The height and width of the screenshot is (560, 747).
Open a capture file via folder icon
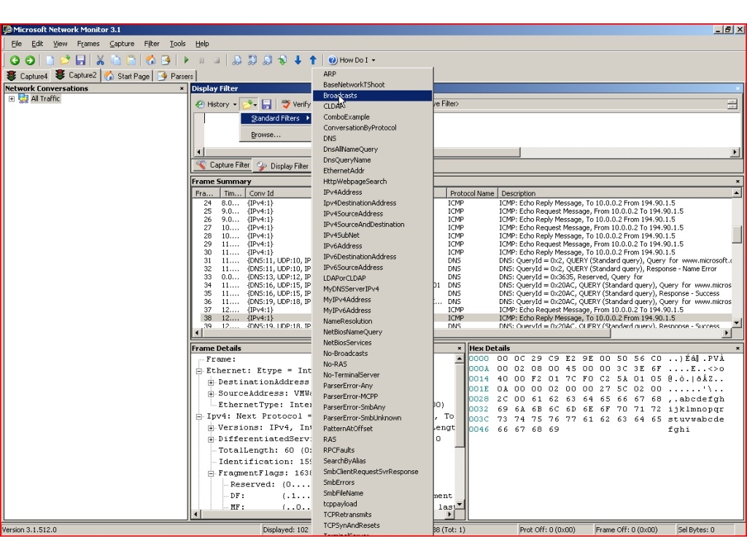click(x=65, y=60)
